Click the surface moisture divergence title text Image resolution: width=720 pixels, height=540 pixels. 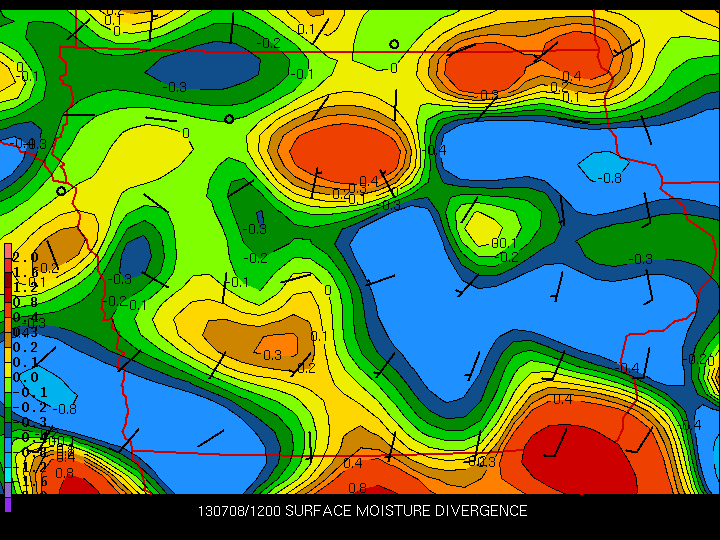tap(362, 511)
